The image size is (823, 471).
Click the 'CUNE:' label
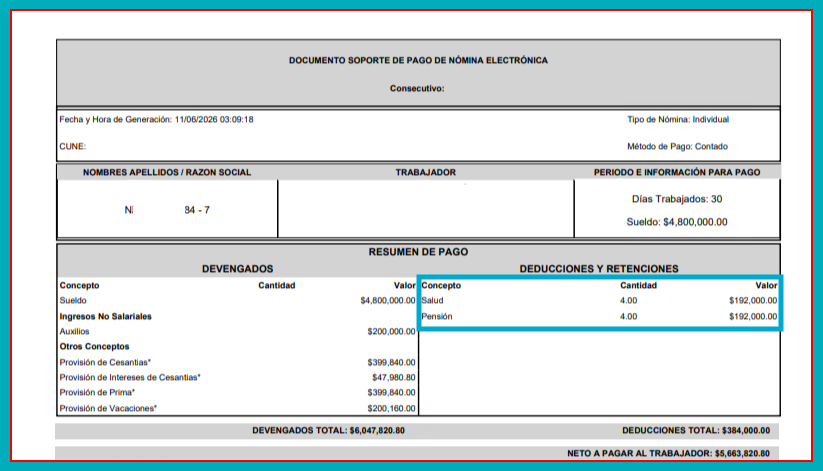[72, 146]
